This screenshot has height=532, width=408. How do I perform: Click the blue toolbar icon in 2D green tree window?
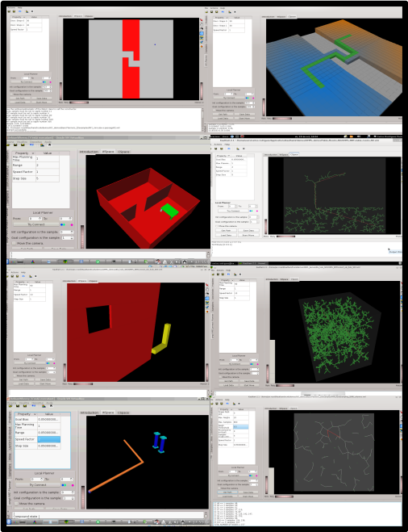(x=229, y=149)
